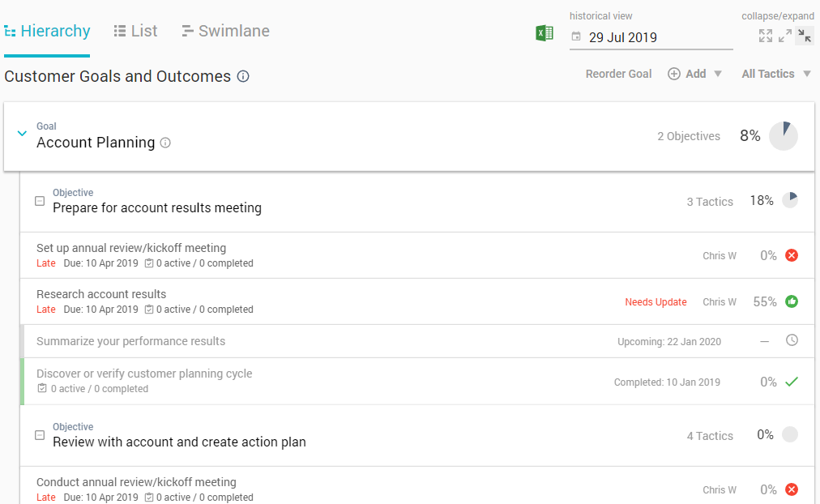This screenshot has width=820, height=504.
Task: Click the 18% progress pie for Prepare objective
Action: tap(790, 199)
